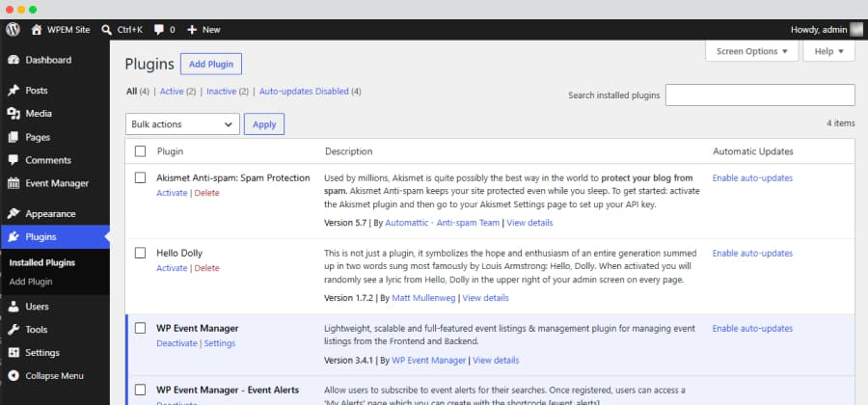868x405 pixels.
Task: Filter by Inactive plugins
Action: tap(222, 92)
